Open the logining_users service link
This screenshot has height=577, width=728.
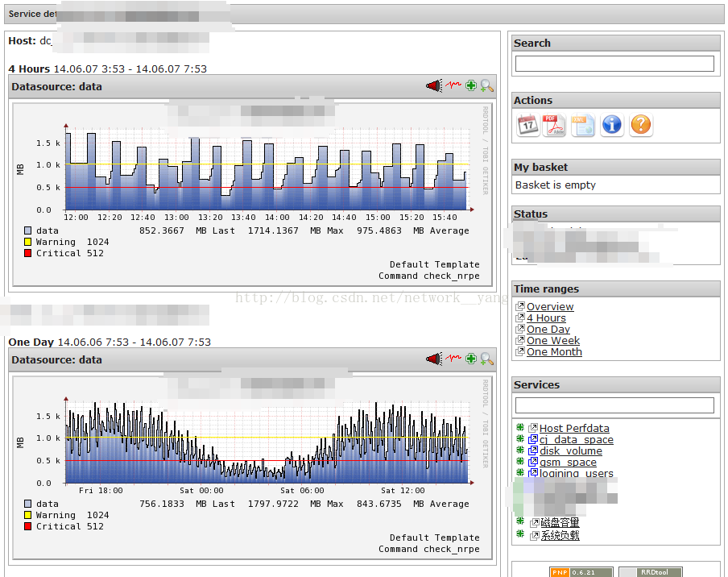click(576, 473)
